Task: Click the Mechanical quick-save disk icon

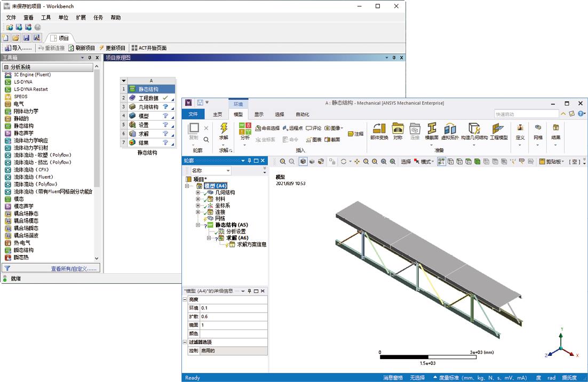Action: click(x=200, y=102)
